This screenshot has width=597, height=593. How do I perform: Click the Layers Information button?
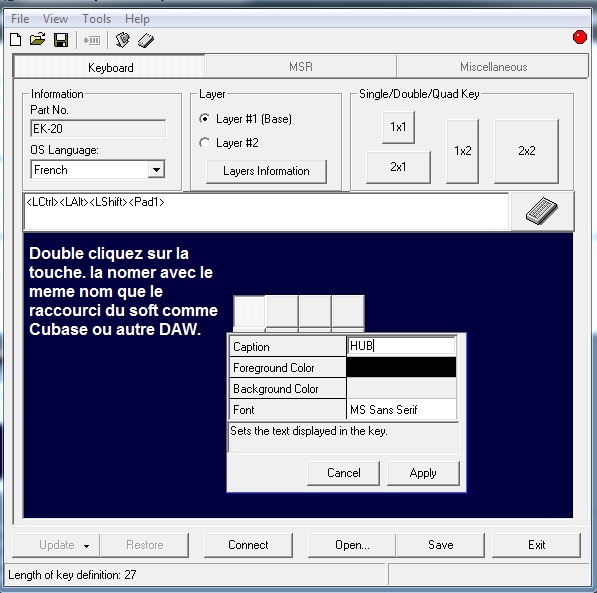pyautogui.click(x=266, y=171)
